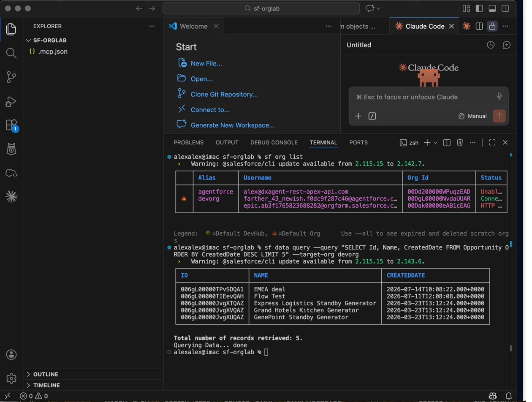Select the zsh terminal label
Screen dimensions: 532x402
409,143
